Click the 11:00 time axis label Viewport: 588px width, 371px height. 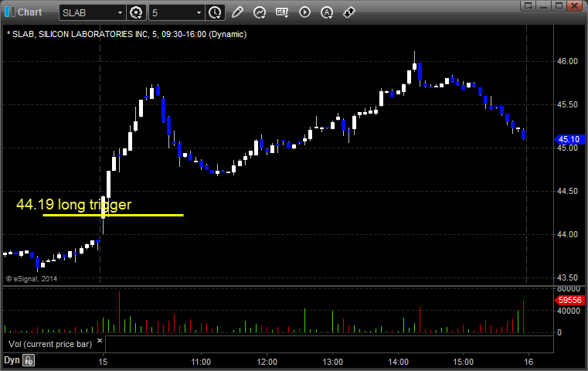click(201, 362)
